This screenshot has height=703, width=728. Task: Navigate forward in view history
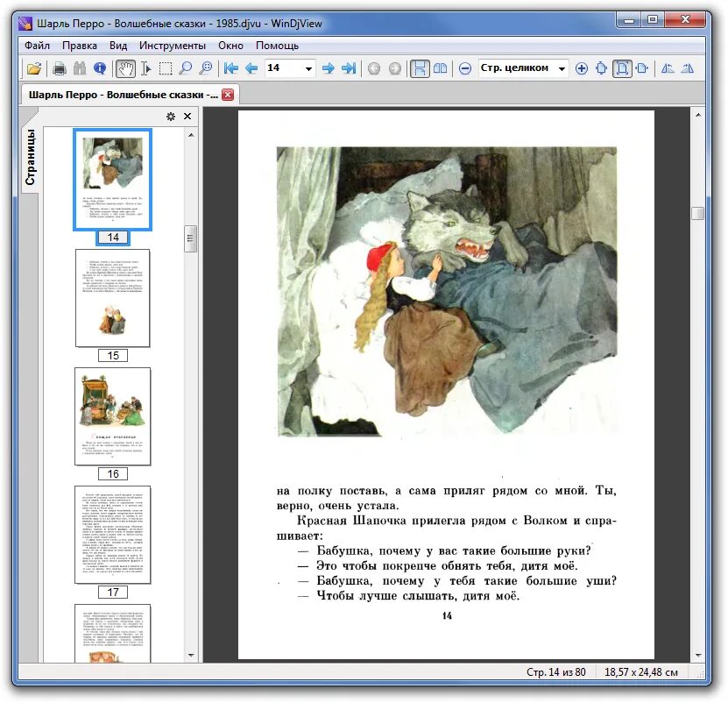coord(394,68)
